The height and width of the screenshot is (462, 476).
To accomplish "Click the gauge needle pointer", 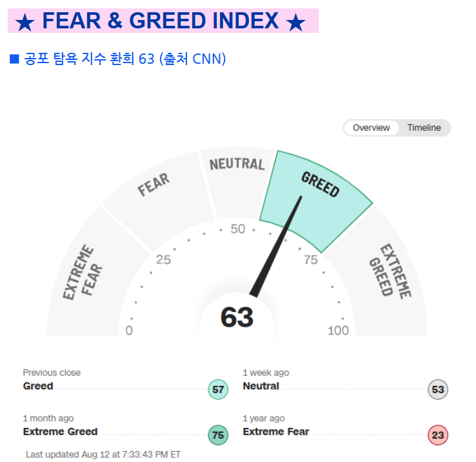I will (275, 246).
